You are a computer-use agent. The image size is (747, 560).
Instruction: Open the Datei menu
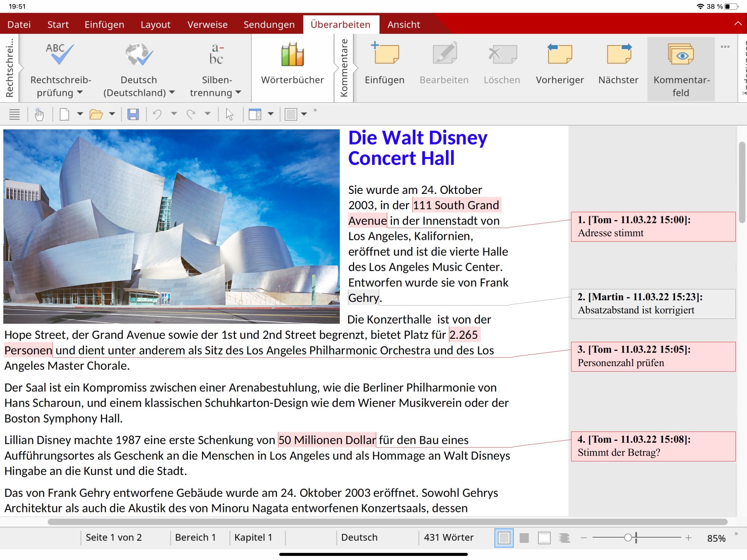point(19,25)
